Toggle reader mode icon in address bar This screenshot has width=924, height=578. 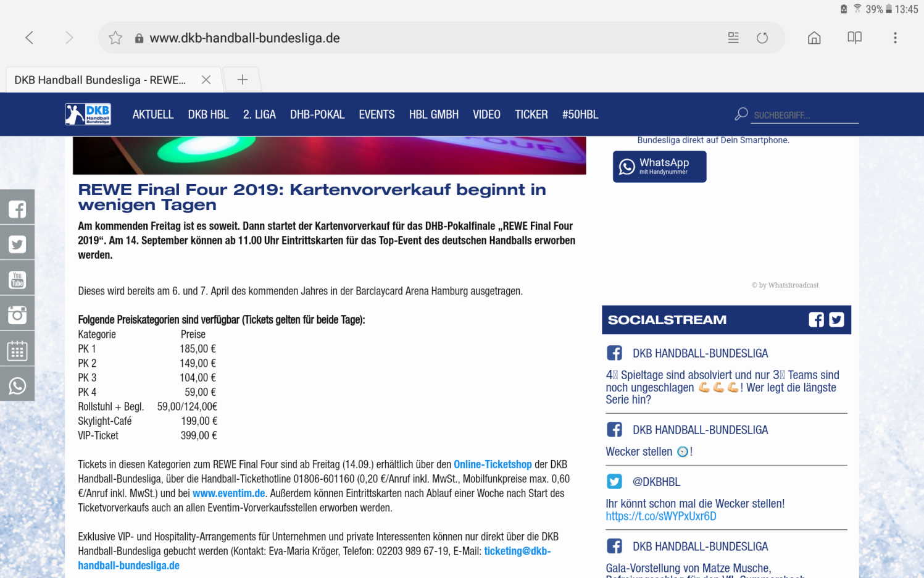733,38
